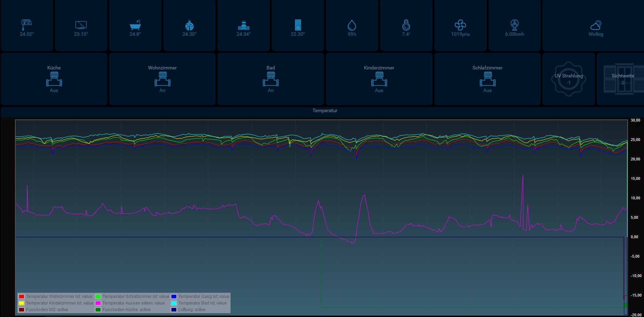Click the UV Strahlung gauge tile
The height and width of the screenshot is (317, 644).
569,79
